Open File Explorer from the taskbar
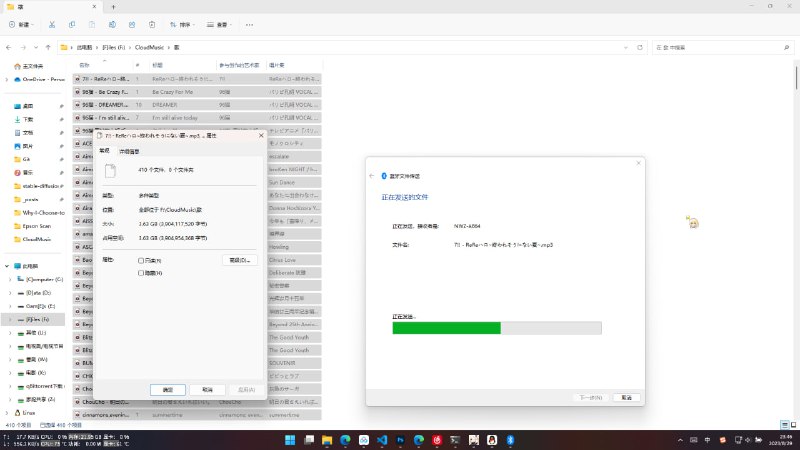Viewport: 800px width, 450px height. 327,440
